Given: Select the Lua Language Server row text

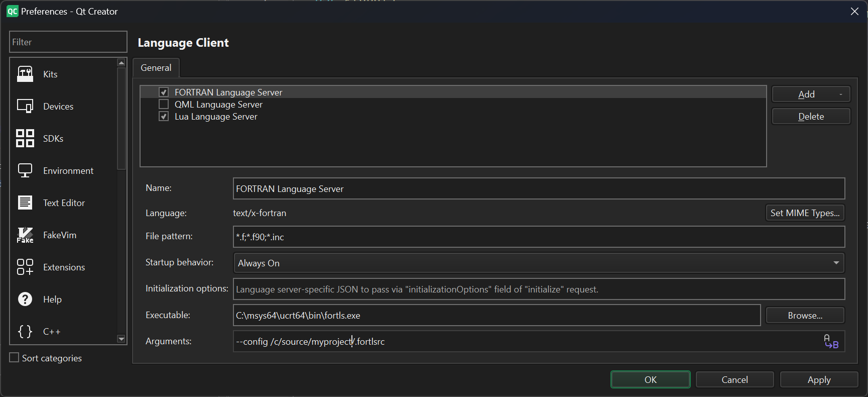Looking at the screenshot, I should coord(216,116).
